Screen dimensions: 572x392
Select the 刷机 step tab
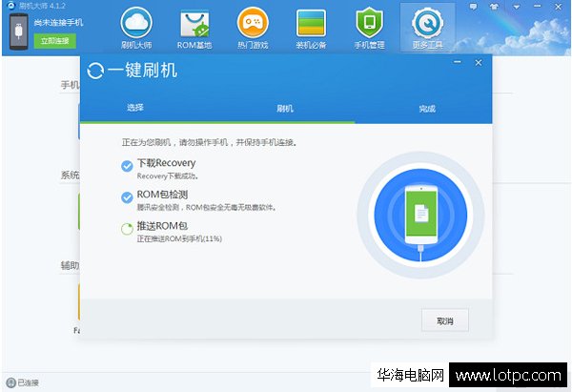(x=285, y=109)
